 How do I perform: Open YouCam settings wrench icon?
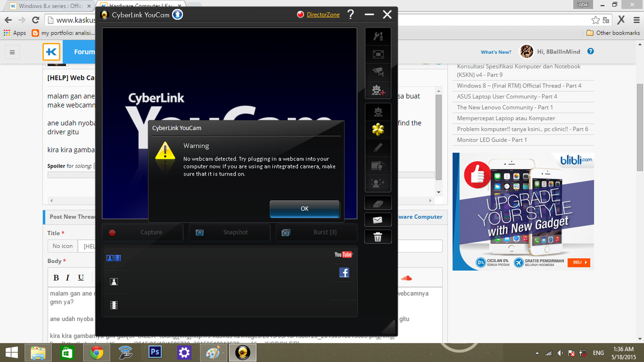(378, 36)
